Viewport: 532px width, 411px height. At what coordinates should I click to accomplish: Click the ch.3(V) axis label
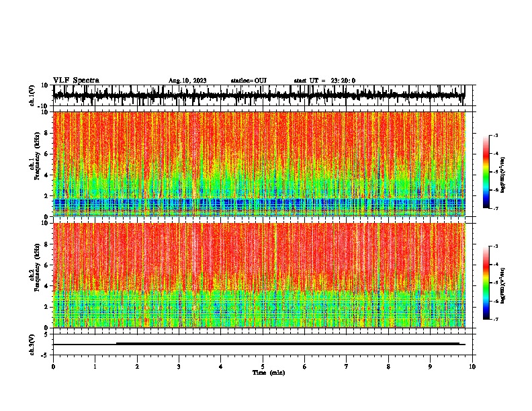(32, 345)
